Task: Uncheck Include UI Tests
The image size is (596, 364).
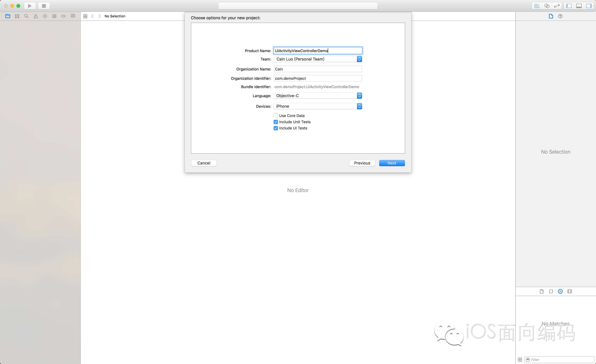Action: click(x=276, y=128)
